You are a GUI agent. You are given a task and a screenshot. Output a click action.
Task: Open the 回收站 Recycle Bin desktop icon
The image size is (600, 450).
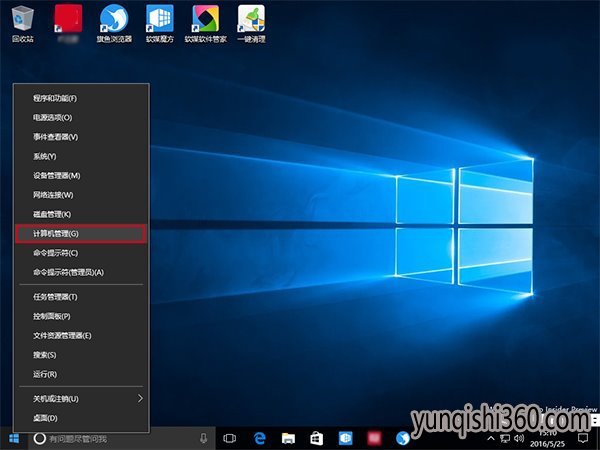coord(23,24)
